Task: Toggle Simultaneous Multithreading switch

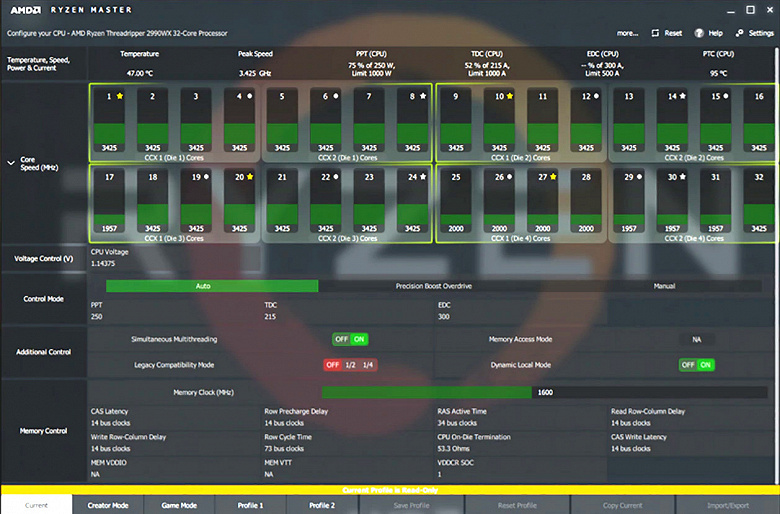Action: point(350,339)
